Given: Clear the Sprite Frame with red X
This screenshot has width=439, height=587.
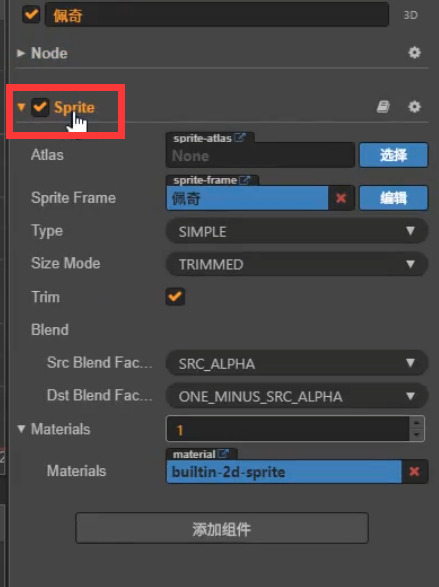Looking at the screenshot, I should click(x=341, y=198).
